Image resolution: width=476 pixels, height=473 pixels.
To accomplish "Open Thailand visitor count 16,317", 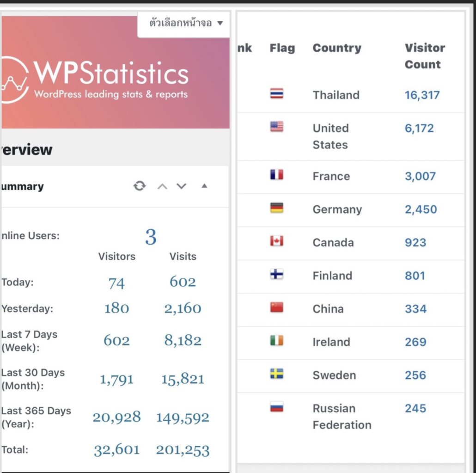I will (x=422, y=95).
